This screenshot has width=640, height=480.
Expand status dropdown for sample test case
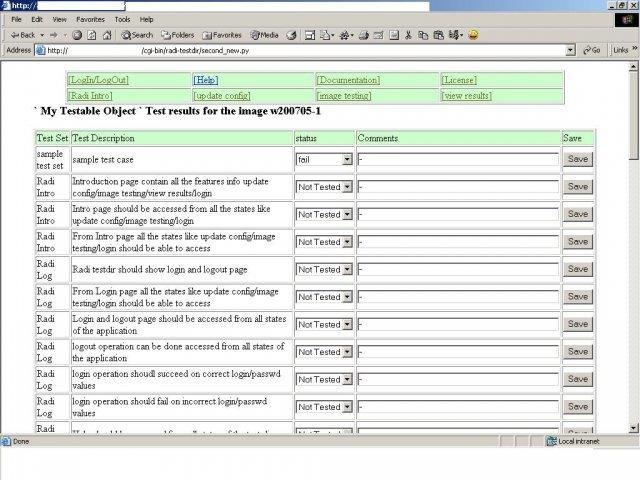pos(347,159)
